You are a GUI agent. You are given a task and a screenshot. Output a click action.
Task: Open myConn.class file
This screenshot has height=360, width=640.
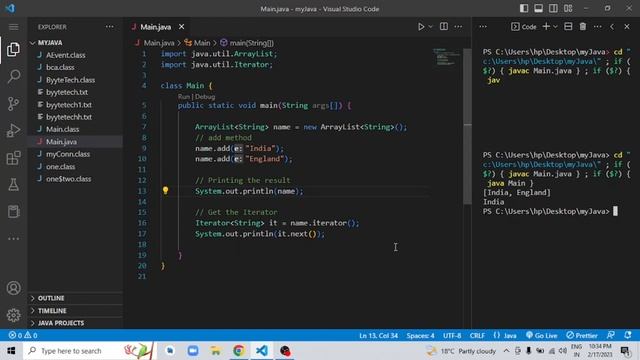click(68, 154)
